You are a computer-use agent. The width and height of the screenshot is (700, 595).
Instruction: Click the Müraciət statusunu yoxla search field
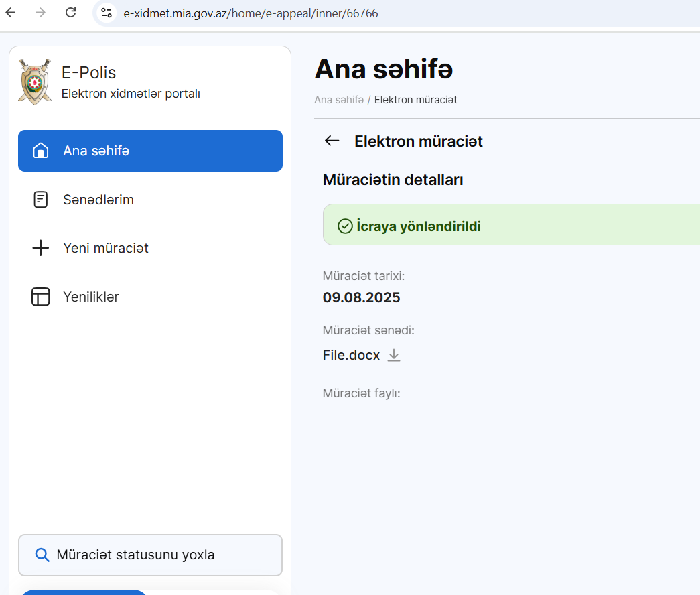(x=150, y=555)
